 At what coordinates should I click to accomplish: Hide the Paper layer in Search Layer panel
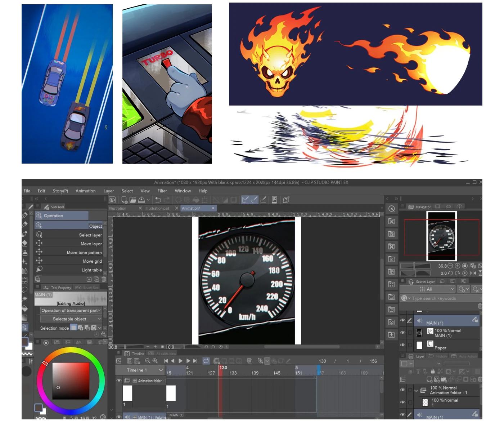click(402, 345)
